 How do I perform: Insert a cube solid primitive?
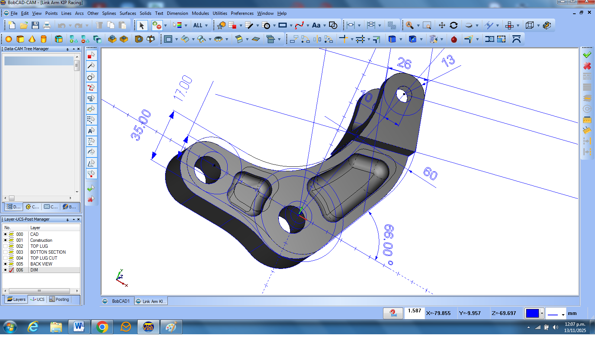coord(20,39)
